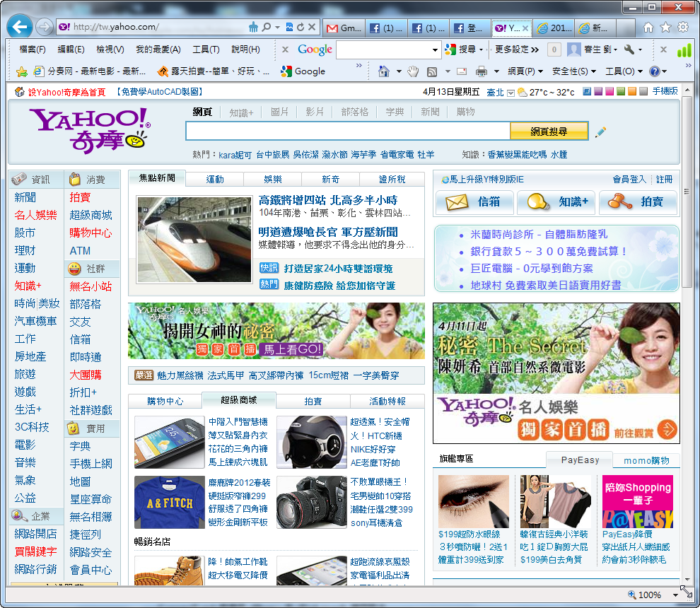
Task: Click the pencil icon beside the search button
Action: point(600,131)
